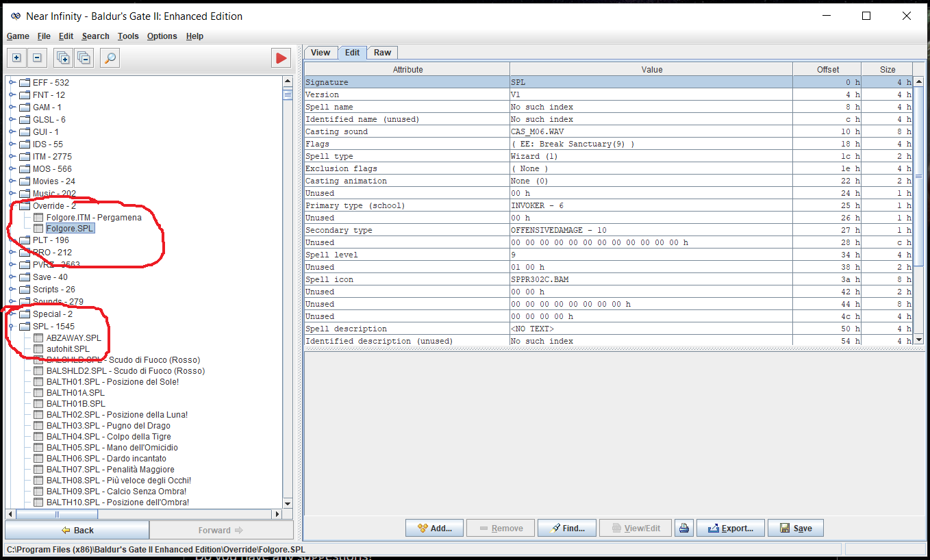Viewport: 930px width, 560px height.
Task: Open the Options menu
Action: coord(162,36)
